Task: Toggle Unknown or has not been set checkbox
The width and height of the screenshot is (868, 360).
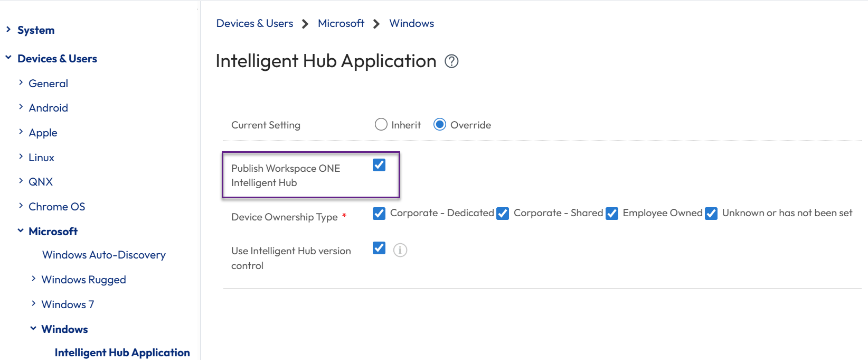Action: [x=711, y=213]
